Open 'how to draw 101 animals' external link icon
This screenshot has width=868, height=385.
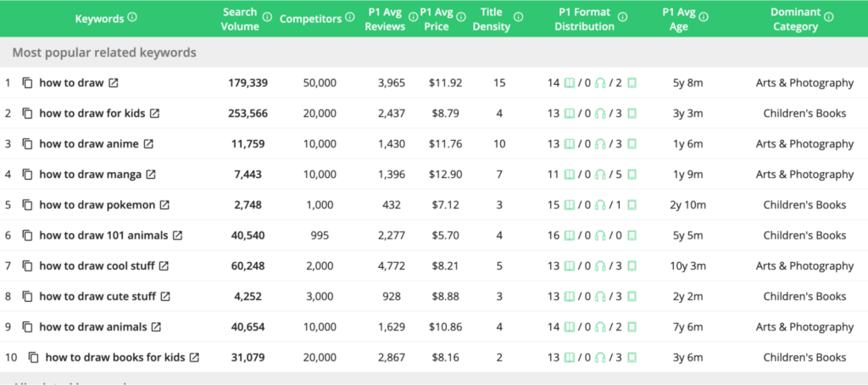(177, 236)
